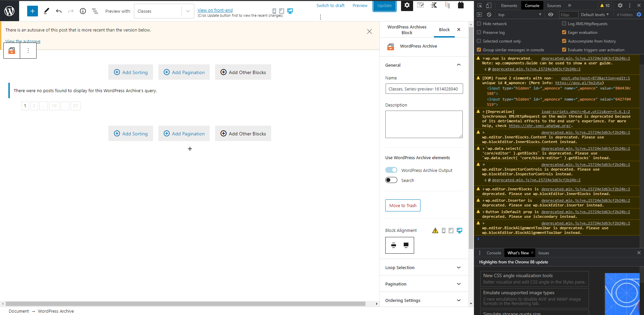Switch to the Sources tab
The height and width of the screenshot is (315, 644).
coord(554,6)
